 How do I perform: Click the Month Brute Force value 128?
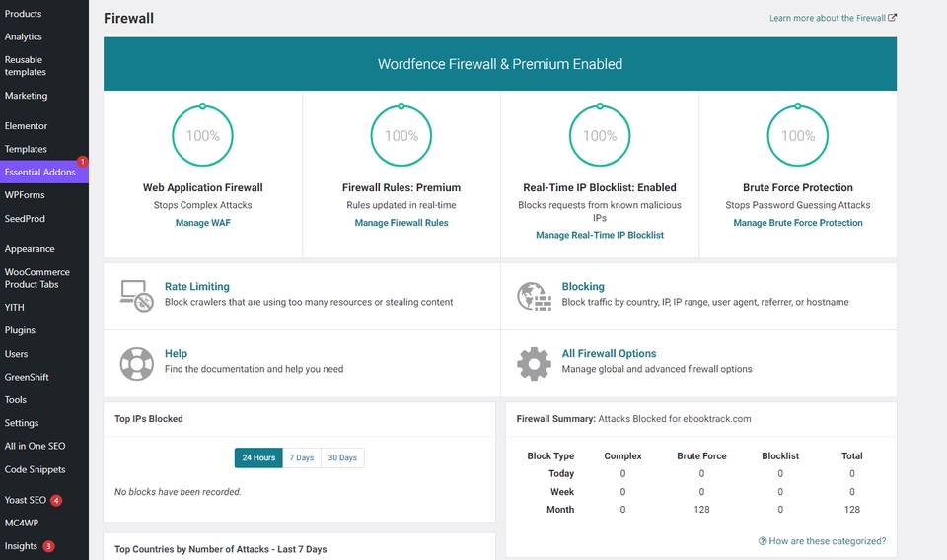coord(701,510)
